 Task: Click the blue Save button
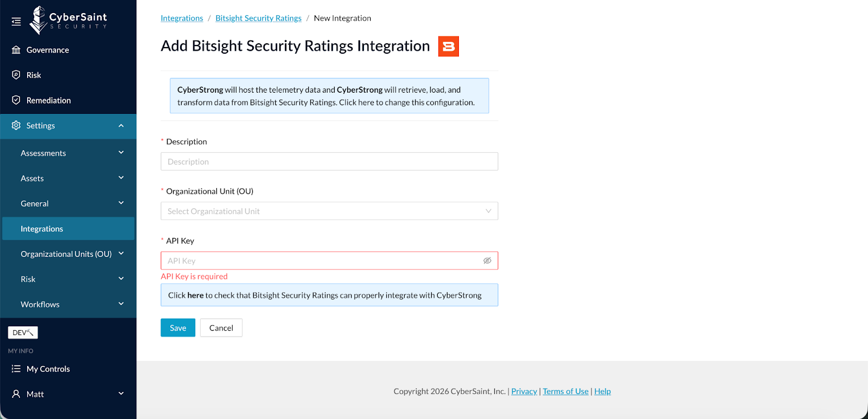178,328
